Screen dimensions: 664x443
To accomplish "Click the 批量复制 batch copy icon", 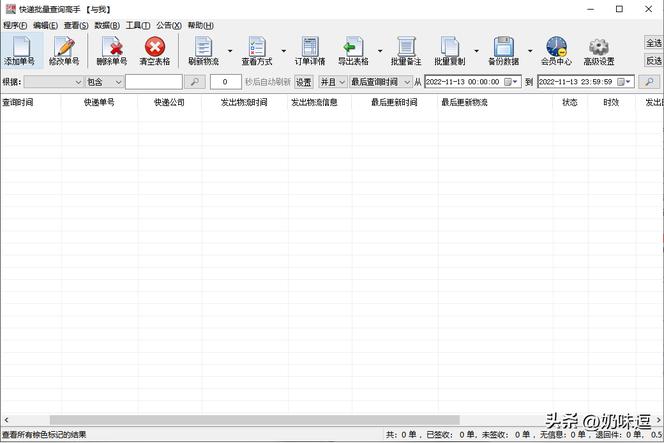I will pyautogui.click(x=450, y=50).
